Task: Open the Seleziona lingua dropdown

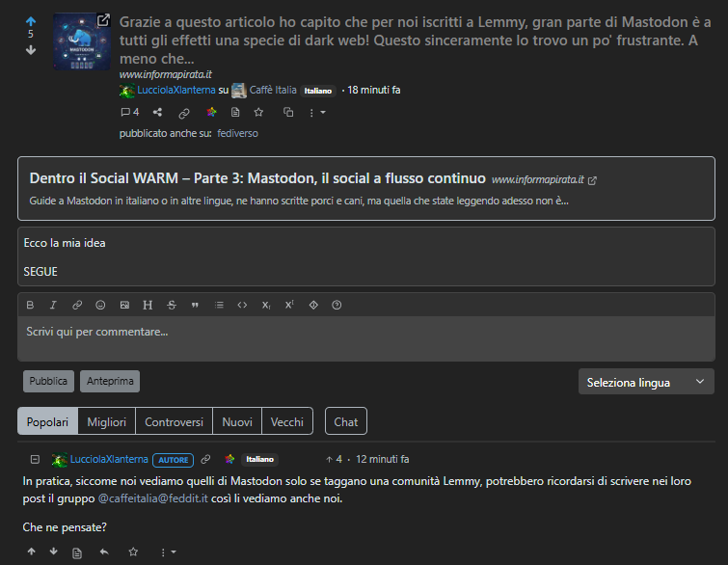Action: [x=646, y=382]
